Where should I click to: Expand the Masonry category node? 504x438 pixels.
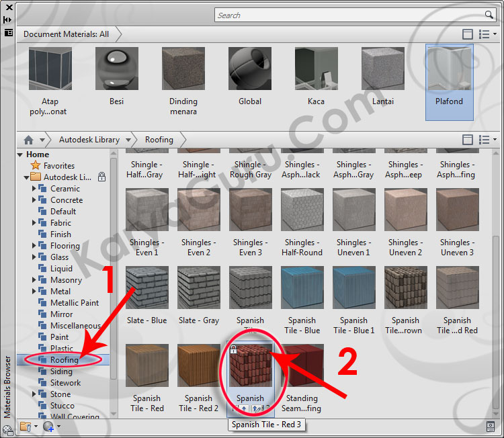pyautogui.click(x=34, y=280)
